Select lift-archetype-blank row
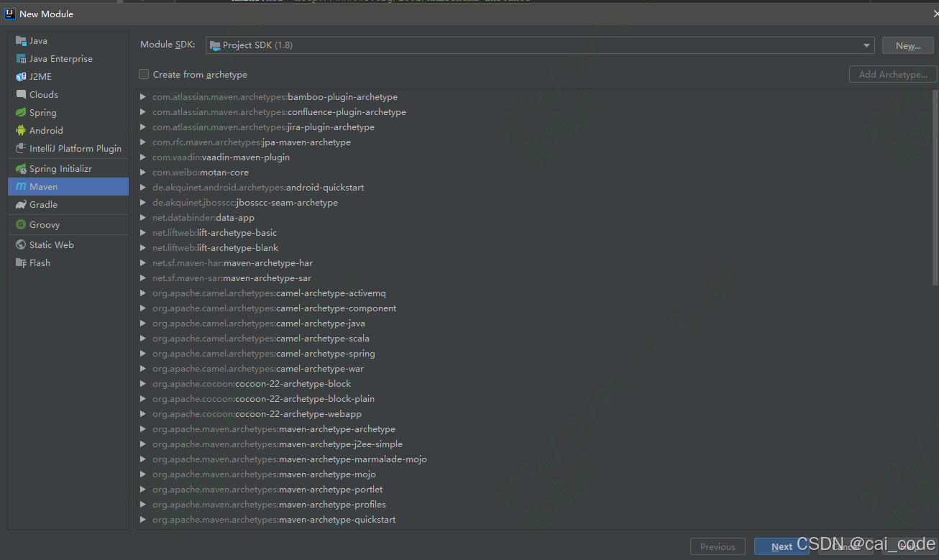The height and width of the screenshot is (560, 939). [x=534, y=248]
